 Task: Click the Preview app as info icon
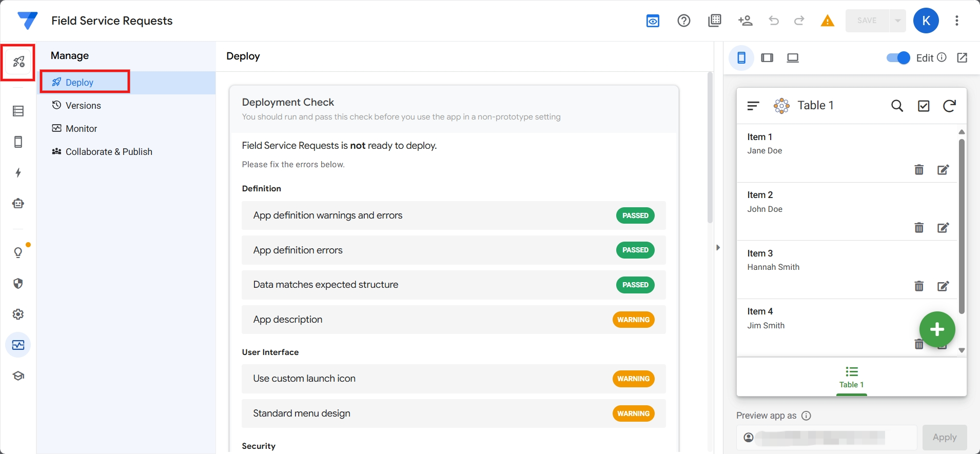pyautogui.click(x=806, y=416)
